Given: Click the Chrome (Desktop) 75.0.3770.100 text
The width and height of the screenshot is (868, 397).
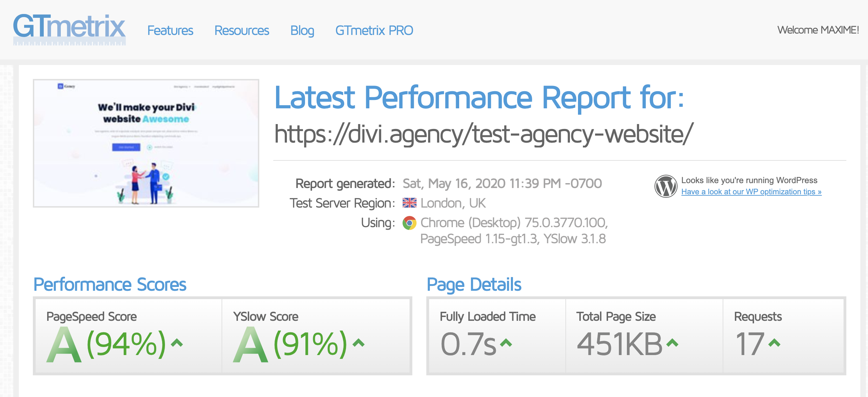Looking at the screenshot, I should [x=514, y=223].
